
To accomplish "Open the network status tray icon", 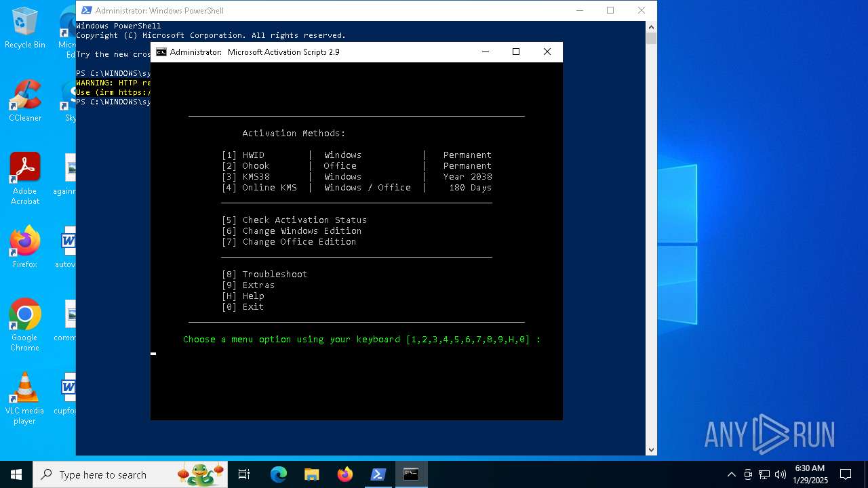I will tap(764, 474).
